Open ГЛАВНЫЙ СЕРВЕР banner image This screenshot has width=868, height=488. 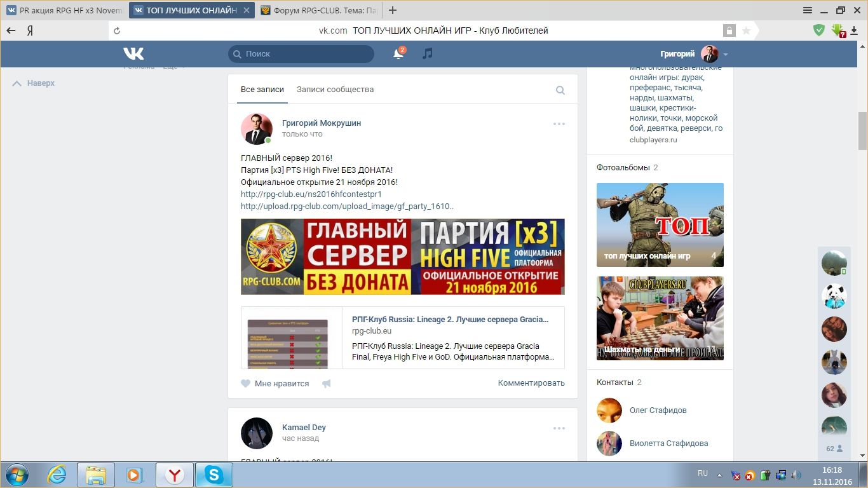tap(402, 257)
